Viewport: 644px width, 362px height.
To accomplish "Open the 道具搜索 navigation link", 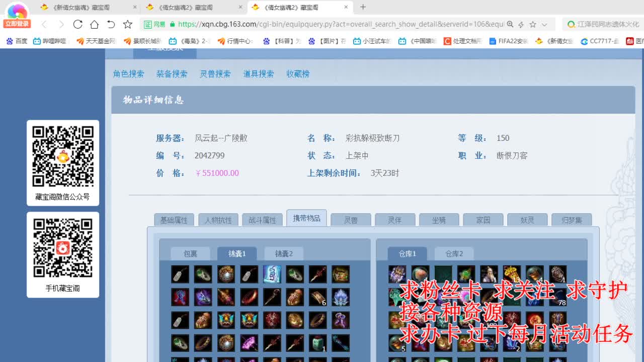I will point(259,74).
